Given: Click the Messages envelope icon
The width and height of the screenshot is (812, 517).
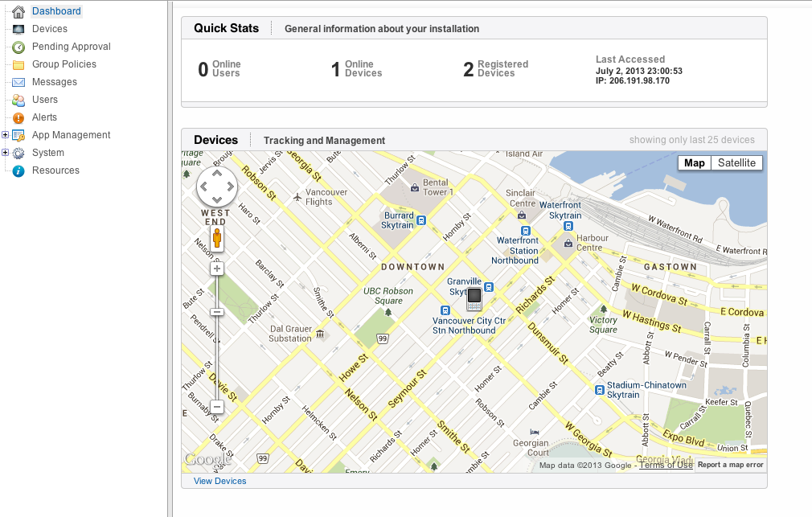Looking at the screenshot, I should [x=18, y=82].
